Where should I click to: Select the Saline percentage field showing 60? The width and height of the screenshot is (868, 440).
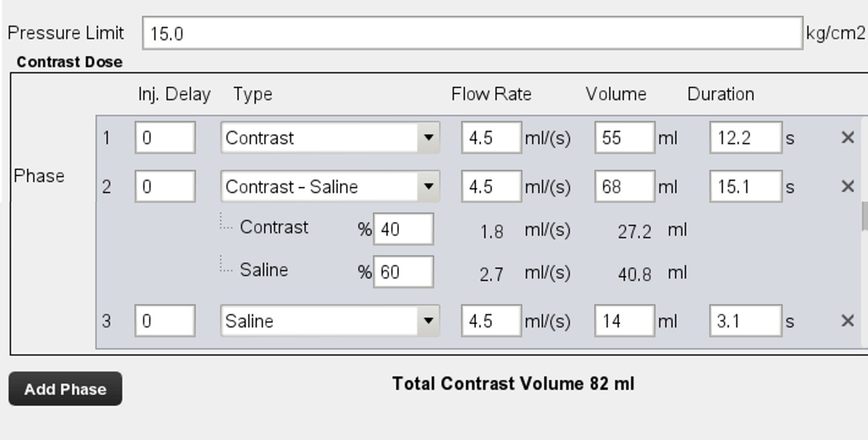pyautogui.click(x=403, y=272)
